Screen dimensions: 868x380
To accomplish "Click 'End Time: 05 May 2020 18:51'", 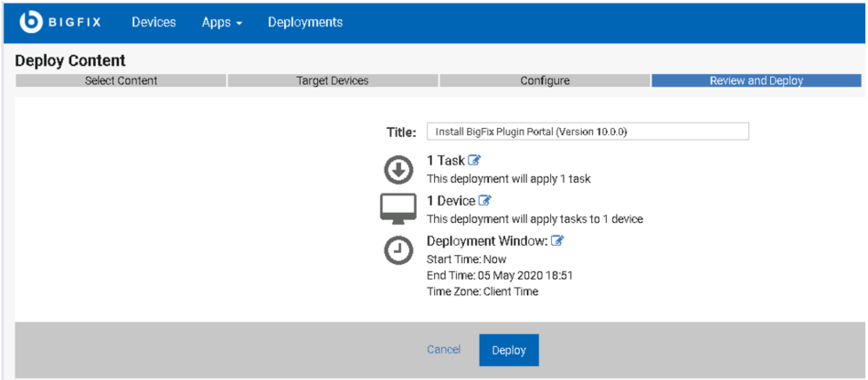I will [x=500, y=276].
